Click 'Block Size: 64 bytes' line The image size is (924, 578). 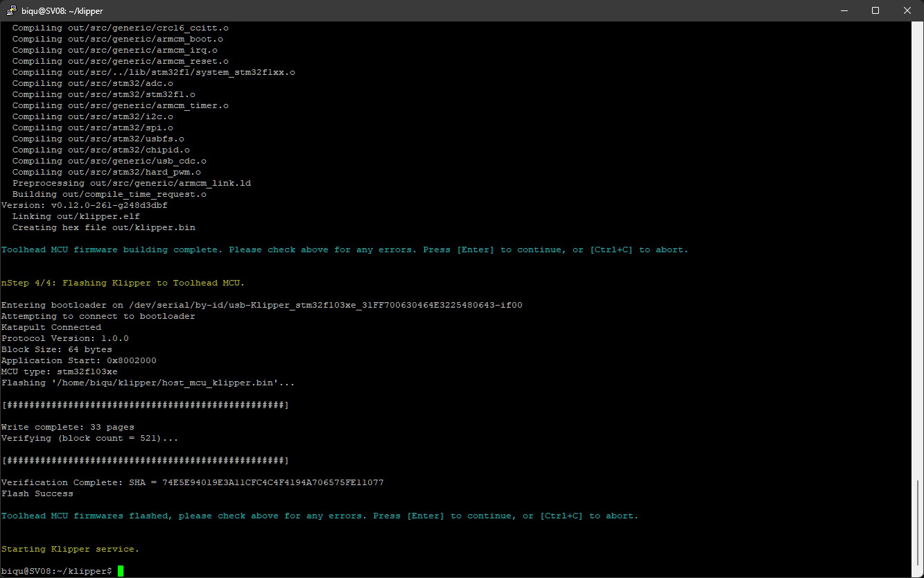56,349
